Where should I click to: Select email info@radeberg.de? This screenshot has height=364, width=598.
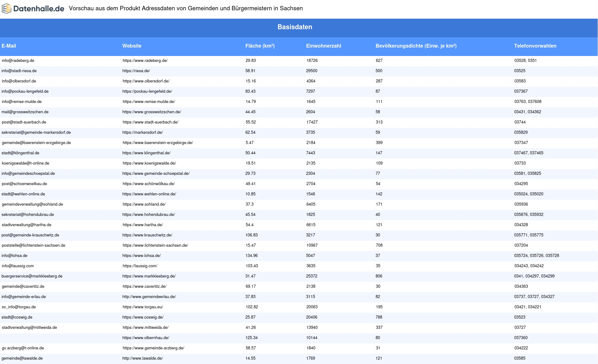coord(18,61)
